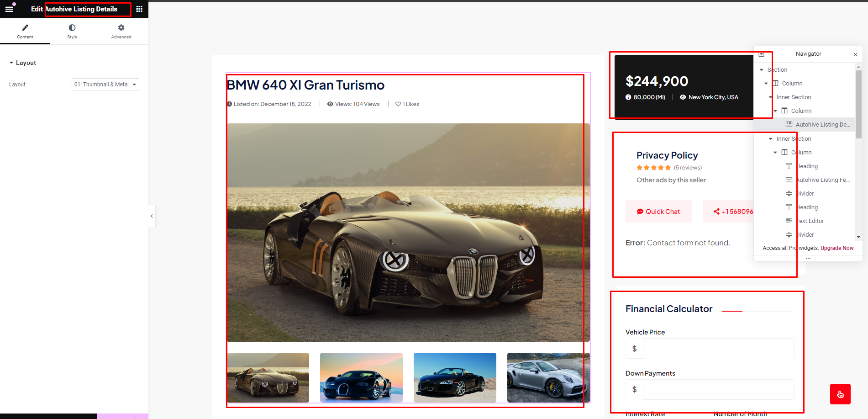The image size is (868, 419).
Task: Click the red floating pointer button
Action: pos(840,394)
